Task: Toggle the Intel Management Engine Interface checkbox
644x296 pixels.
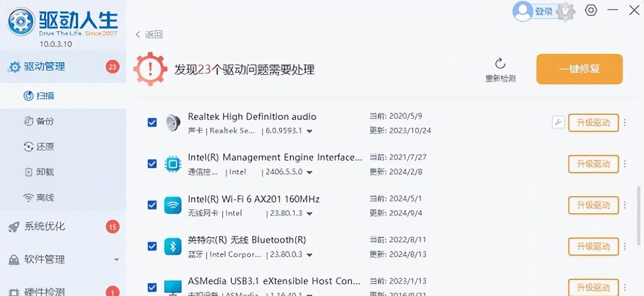Action: 152,164
